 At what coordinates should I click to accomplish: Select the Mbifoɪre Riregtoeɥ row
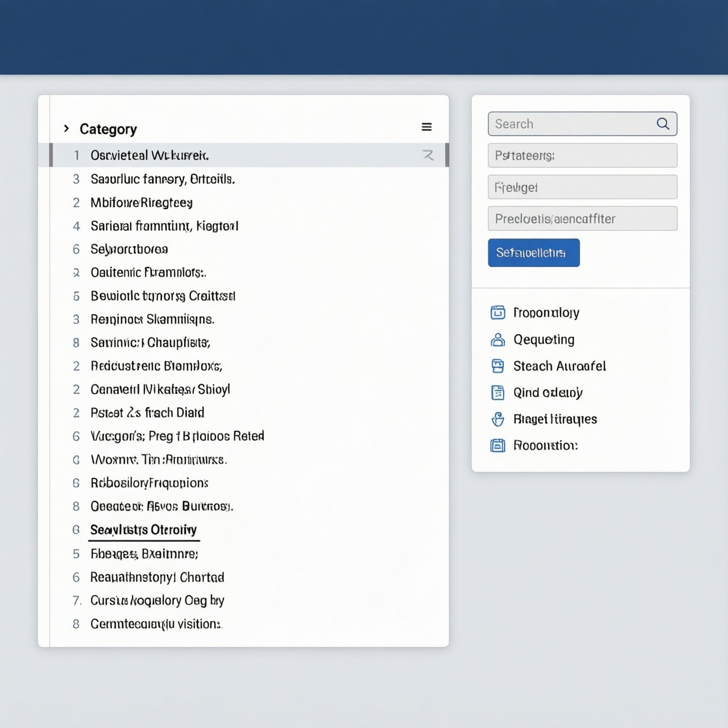tap(249, 203)
